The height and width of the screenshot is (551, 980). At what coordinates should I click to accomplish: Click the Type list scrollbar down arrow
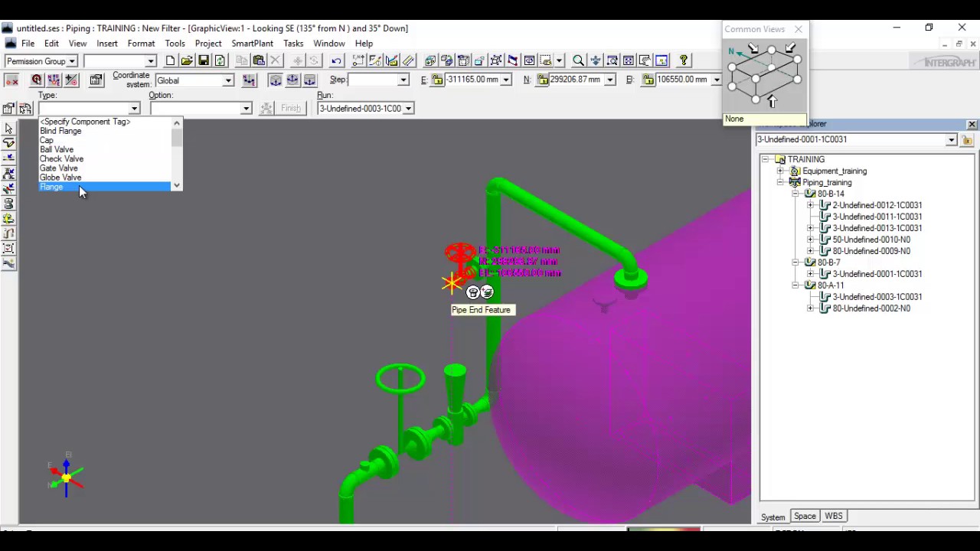coord(177,186)
